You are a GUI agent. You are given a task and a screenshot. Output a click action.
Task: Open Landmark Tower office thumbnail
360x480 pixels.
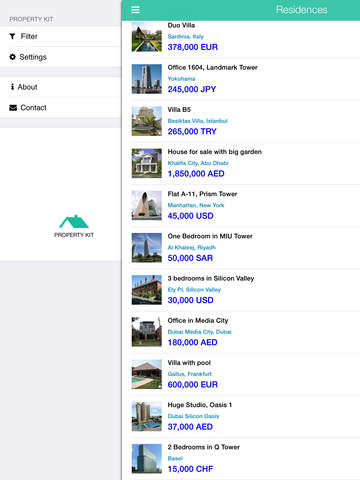(x=147, y=79)
